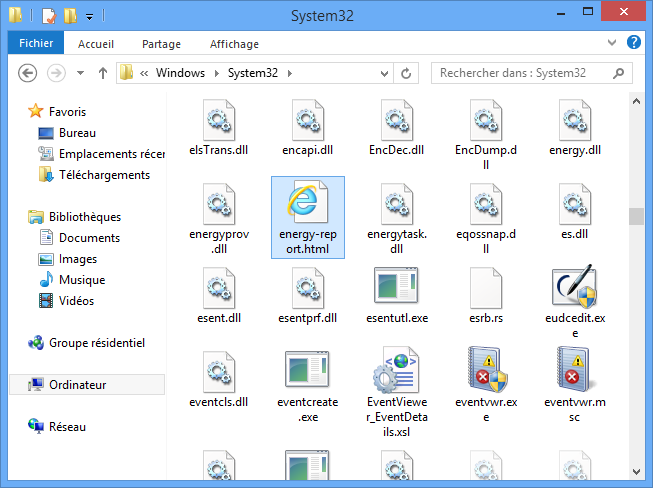This screenshot has width=653, height=488.
Task: Expand the System32 breadcrumb arrow
Action: [x=290, y=73]
